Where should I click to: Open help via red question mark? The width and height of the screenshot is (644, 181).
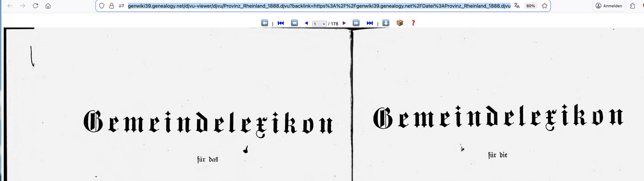pos(413,23)
